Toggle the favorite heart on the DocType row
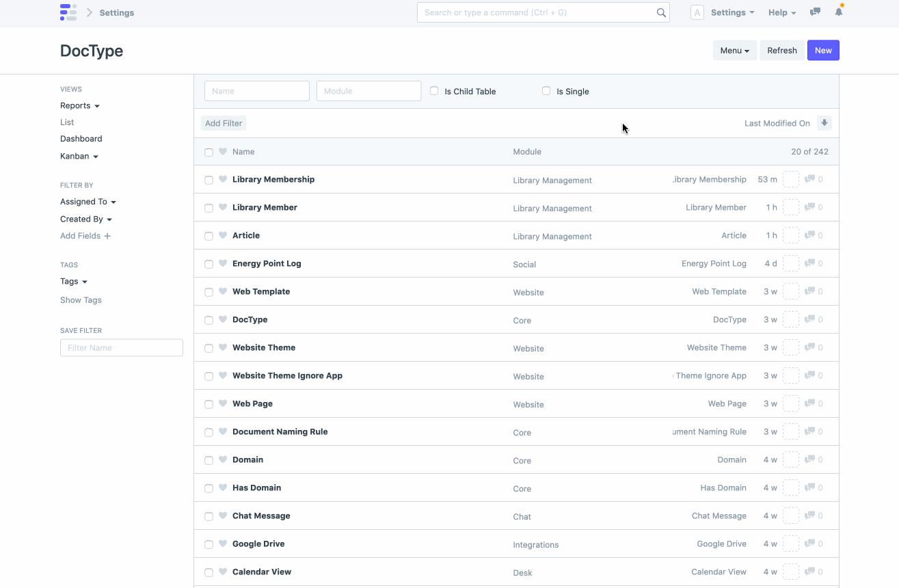The width and height of the screenshot is (899, 588). pos(223,319)
